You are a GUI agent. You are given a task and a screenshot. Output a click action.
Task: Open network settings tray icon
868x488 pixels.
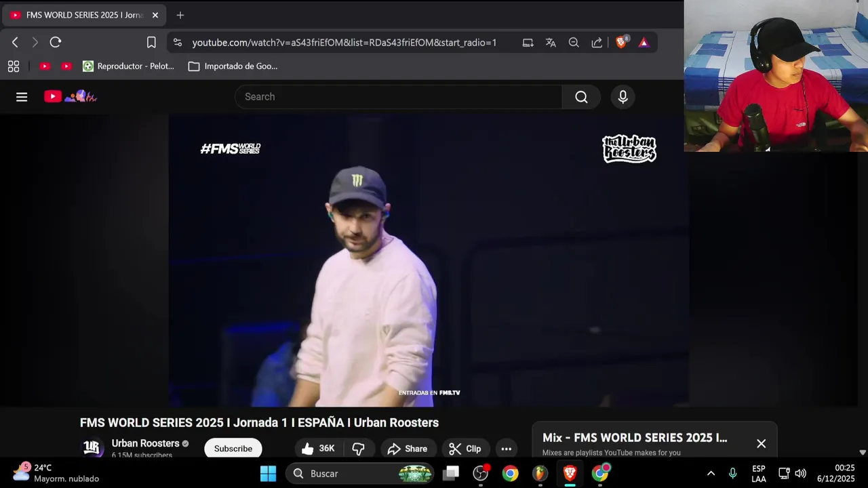point(784,473)
